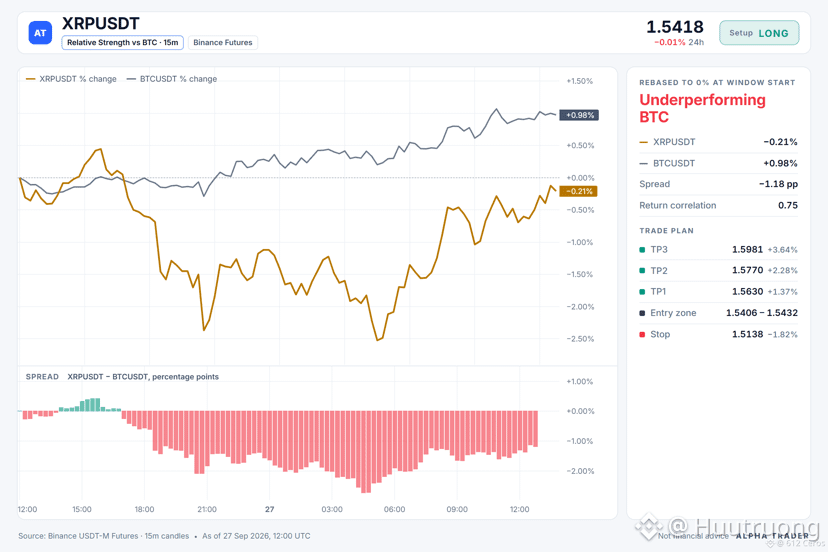Click the -0.21% XRP value label on chart
Screen dimensions: 828x552
pos(579,191)
